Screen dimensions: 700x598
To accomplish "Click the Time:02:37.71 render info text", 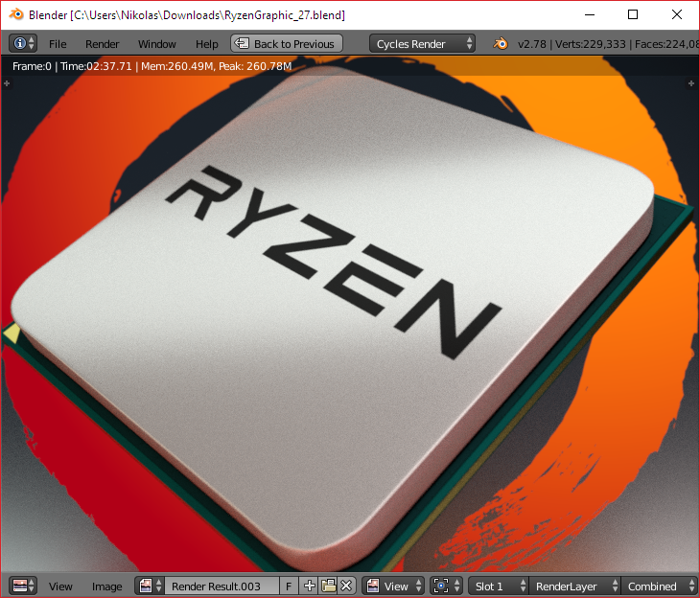I will 96,66.
